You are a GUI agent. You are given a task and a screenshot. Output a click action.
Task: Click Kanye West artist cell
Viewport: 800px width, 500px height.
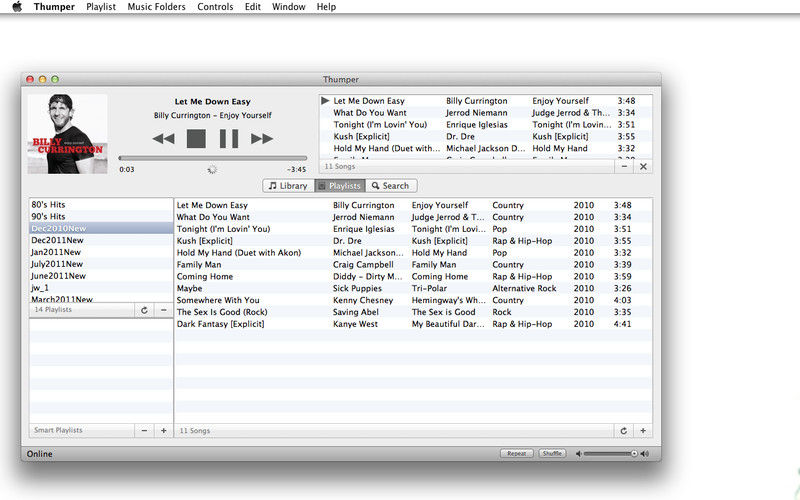click(355, 324)
